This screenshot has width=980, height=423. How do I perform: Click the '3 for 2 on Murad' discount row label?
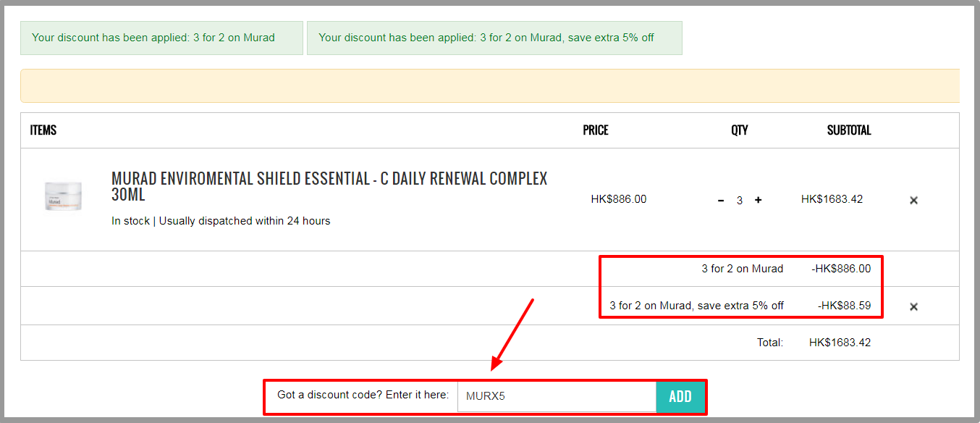tap(743, 269)
